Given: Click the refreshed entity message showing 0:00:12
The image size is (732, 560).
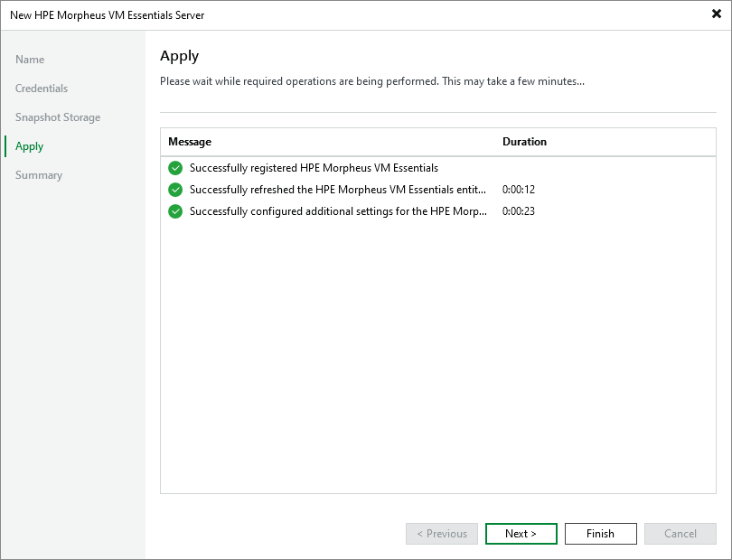Looking at the screenshot, I should click(x=314, y=190).
